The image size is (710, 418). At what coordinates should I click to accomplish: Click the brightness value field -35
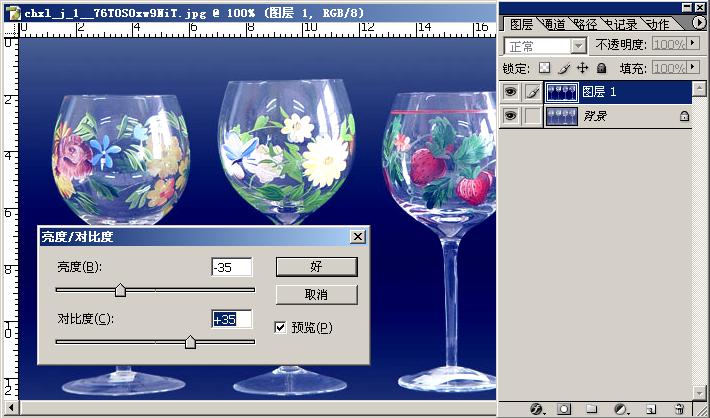click(x=231, y=267)
